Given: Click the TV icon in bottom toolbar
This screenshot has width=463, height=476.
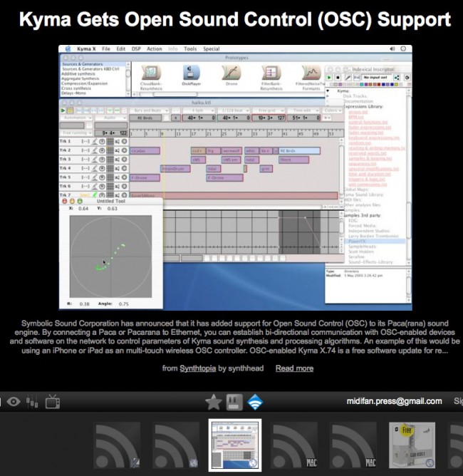Looking at the screenshot, I should [x=53, y=402].
